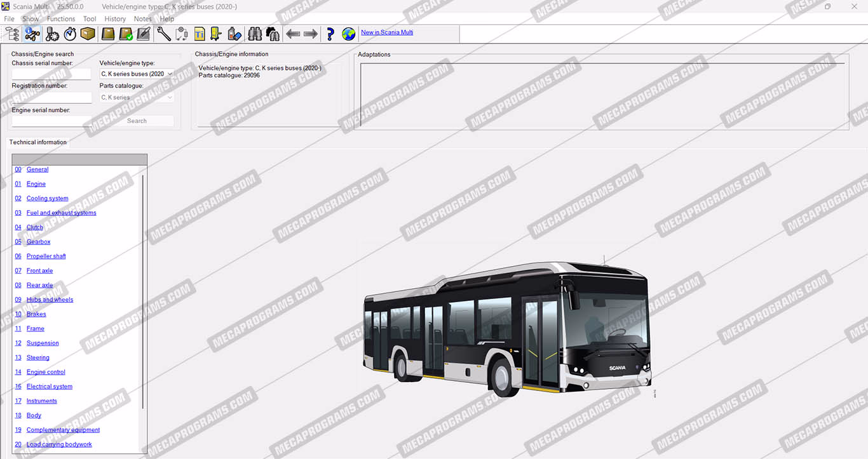
Task: Open the Electrical system link
Action: tap(49, 387)
